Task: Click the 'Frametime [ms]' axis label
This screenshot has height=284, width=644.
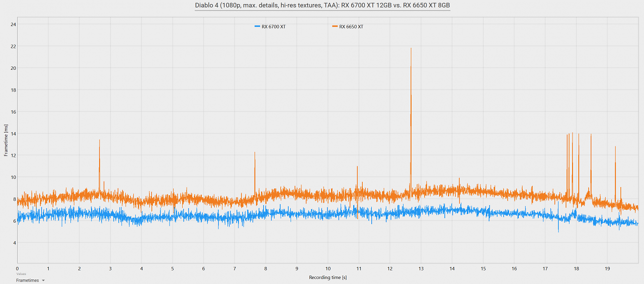Action: coord(6,141)
